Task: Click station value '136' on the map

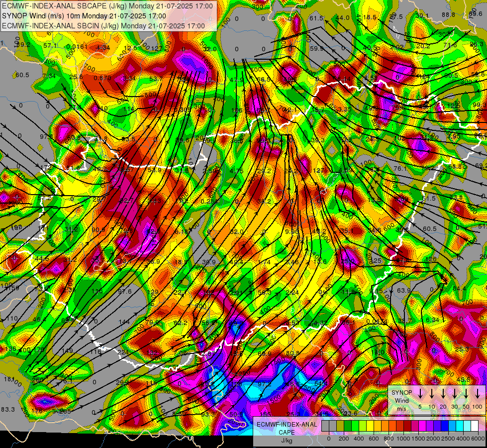Action: click(x=11, y=349)
